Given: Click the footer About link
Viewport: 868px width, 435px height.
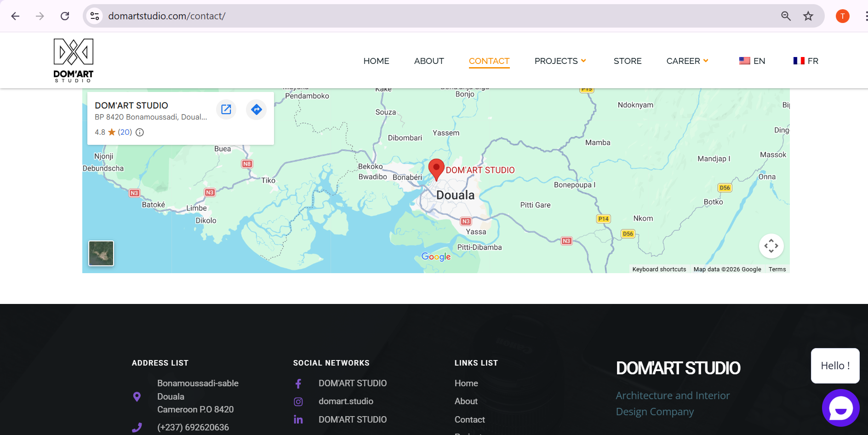Looking at the screenshot, I should click(x=466, y=401).
